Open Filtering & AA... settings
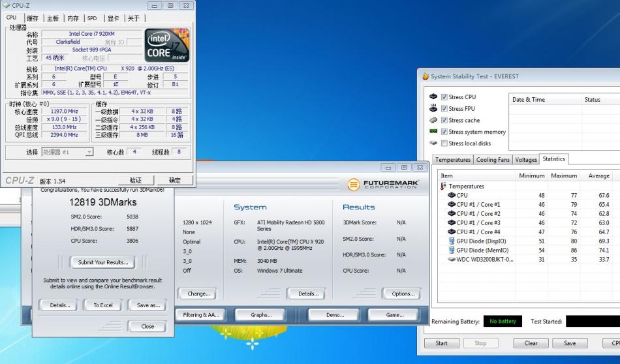The image size is (620, 364). tap(201, 315)
